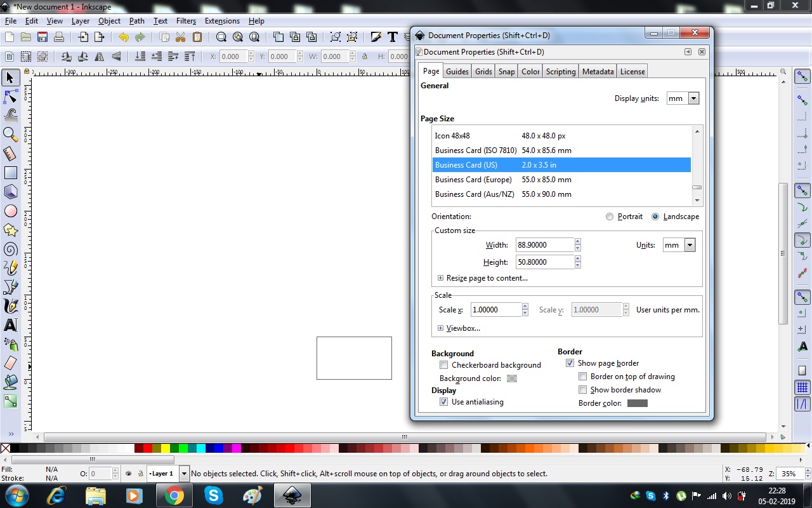This screenshot has height=508, width=812.
Task: Select Portrait orientation
Action: tap(610, 217)
